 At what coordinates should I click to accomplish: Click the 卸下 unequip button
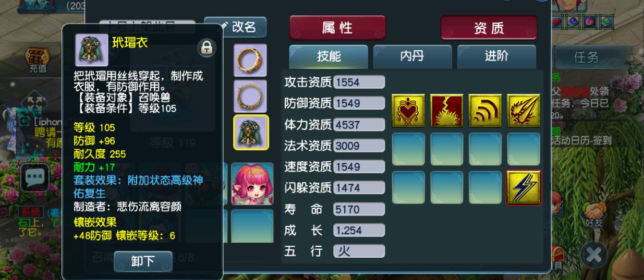coord(143,262)
